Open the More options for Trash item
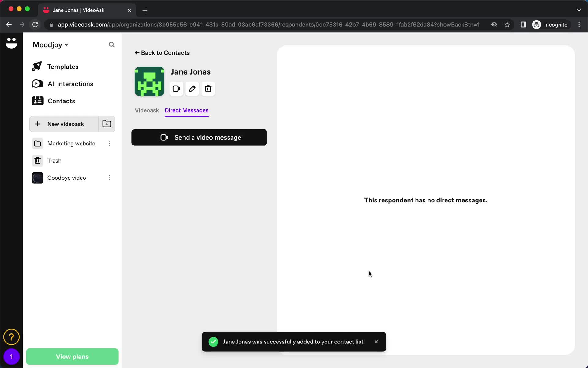This screenshot has height=368, width=588. 109,160
